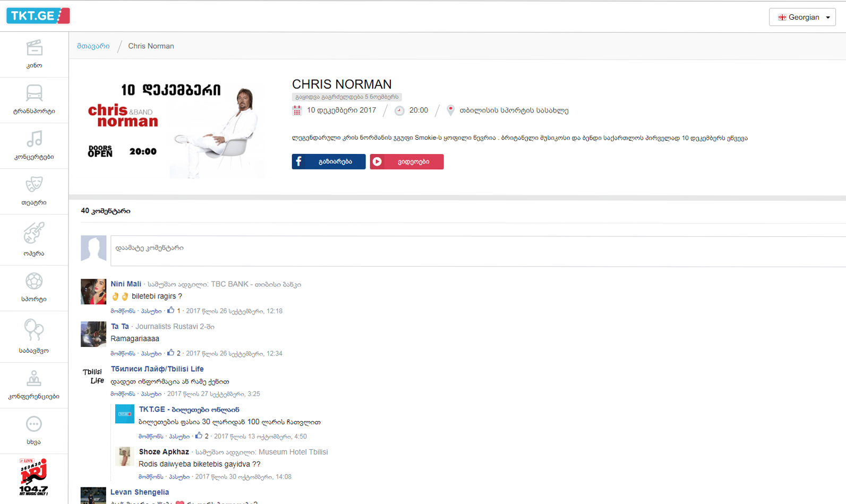Click the NRJ 104.7 radio logo
Image resolution: width=846 pixels, height=504 pixels.
(34, 477)
